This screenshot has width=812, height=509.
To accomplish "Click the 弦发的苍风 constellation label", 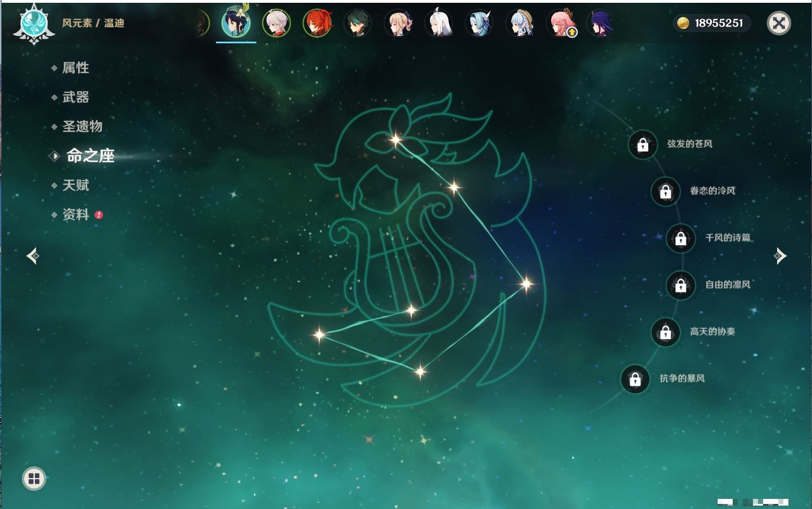I will tap(690, 144).
